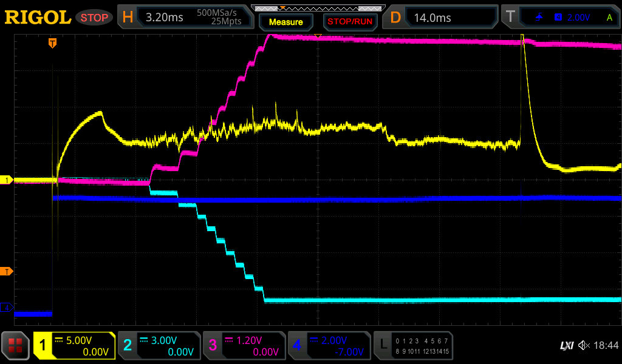
Task: Open the logic analyzer digital channels panel
Action: pyautogui.click(x=413, y=346)
